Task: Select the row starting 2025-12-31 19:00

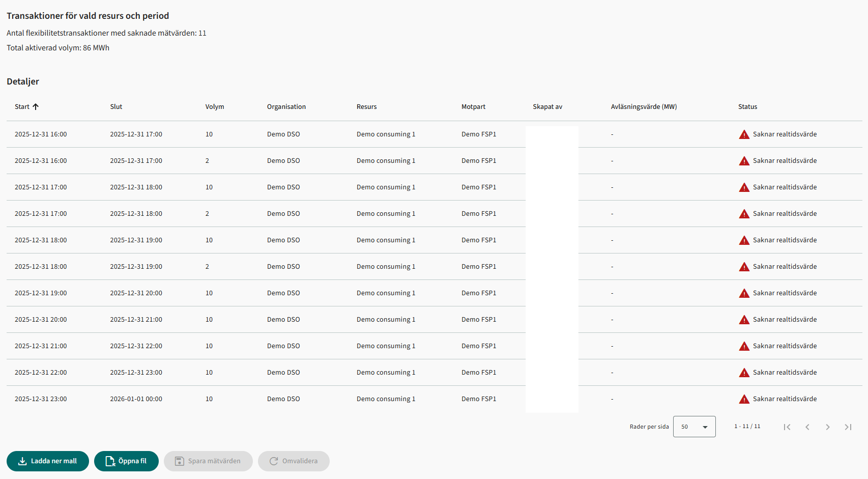Action: coord(41,293)
